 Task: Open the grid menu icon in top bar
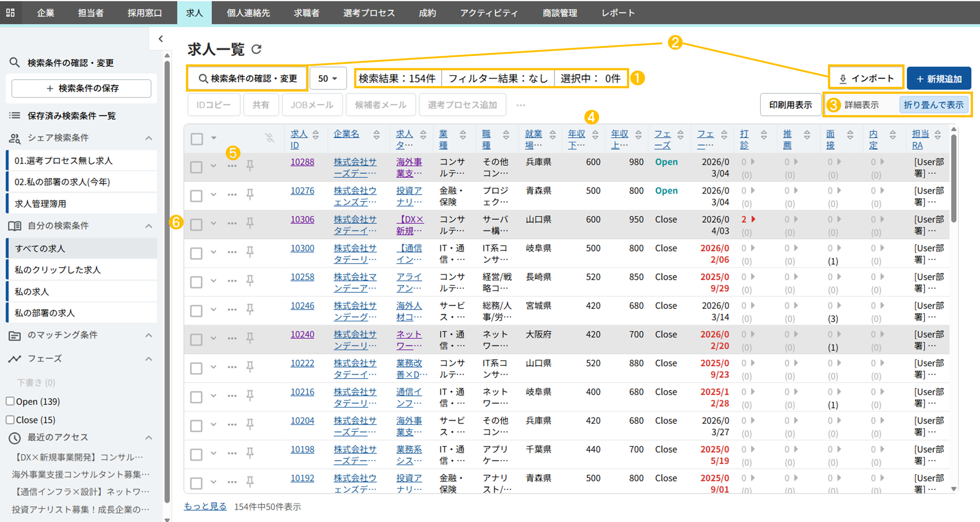(x=10, y=13)
